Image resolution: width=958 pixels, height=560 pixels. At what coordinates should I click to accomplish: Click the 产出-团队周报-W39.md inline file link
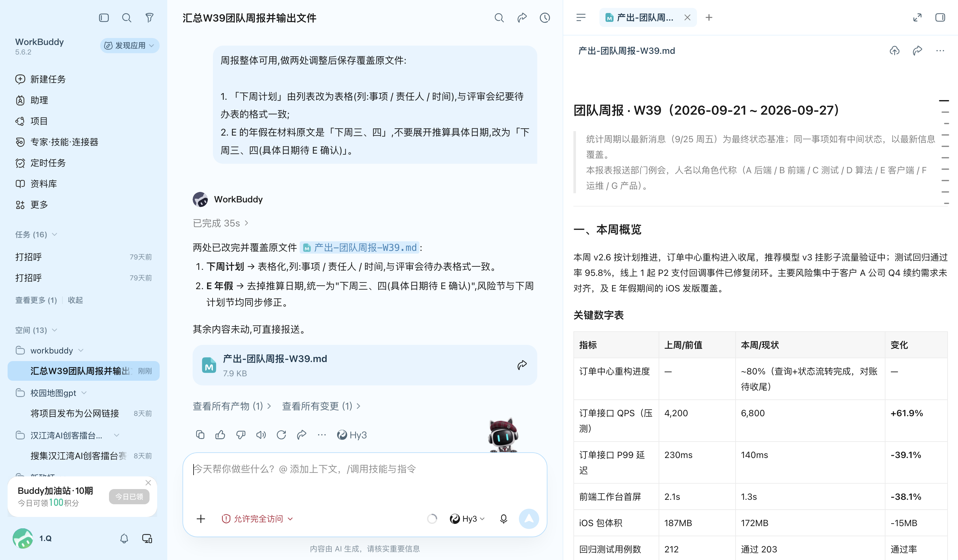point(360,247)
